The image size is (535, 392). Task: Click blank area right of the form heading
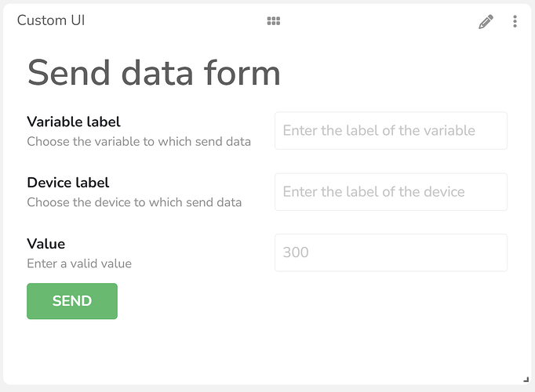point(400,73)
